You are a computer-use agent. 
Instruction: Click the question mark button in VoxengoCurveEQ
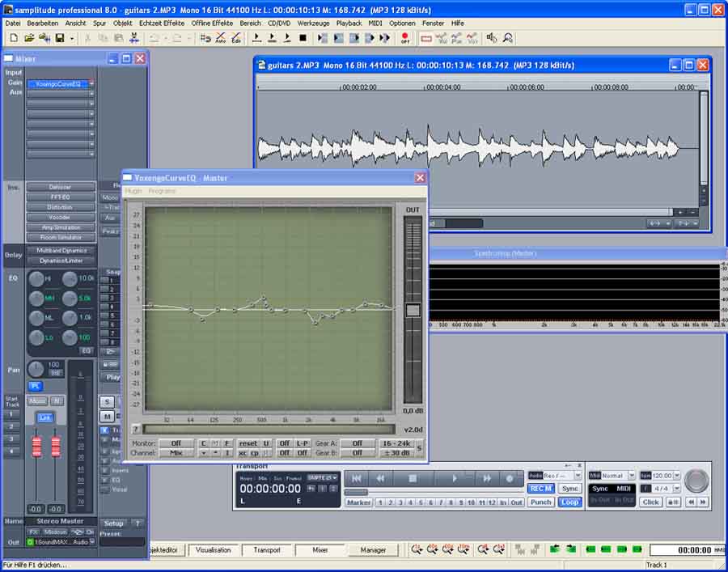(136, 429)
